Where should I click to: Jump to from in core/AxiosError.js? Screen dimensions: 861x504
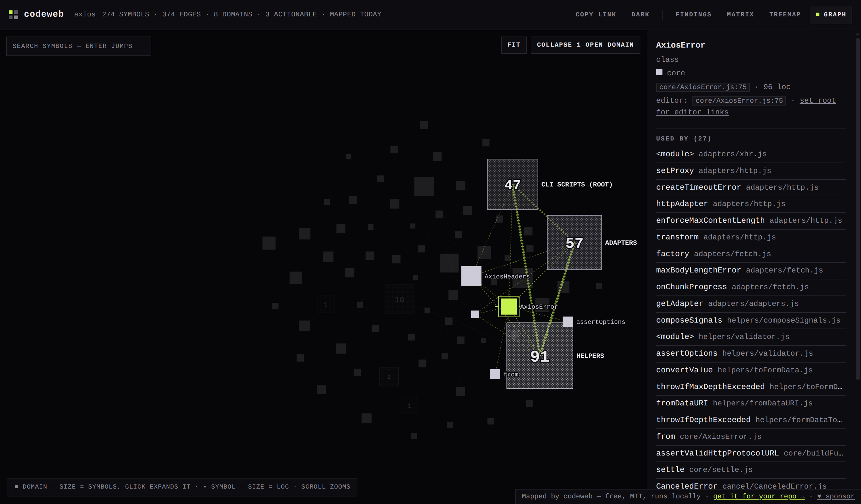pos(751,437)
